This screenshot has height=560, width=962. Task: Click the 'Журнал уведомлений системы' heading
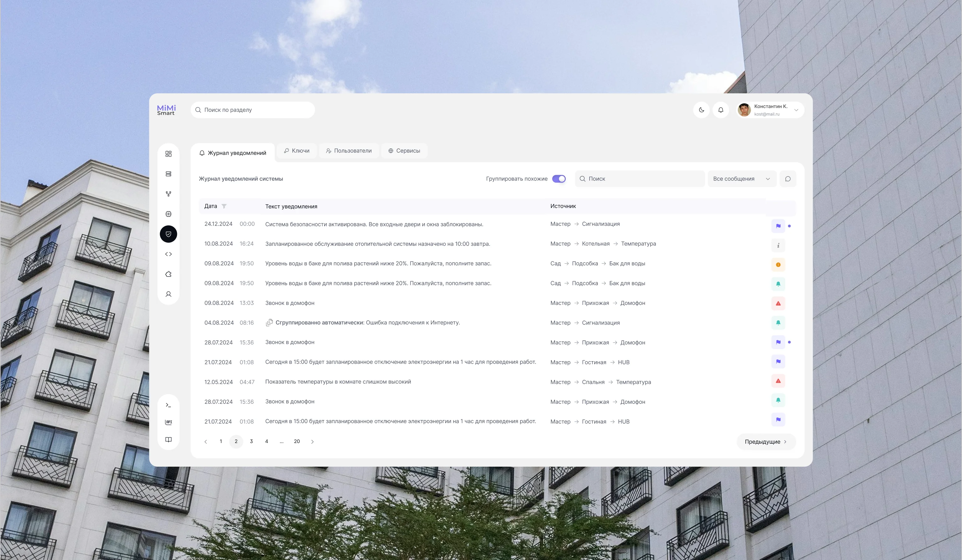click(241, 179)
